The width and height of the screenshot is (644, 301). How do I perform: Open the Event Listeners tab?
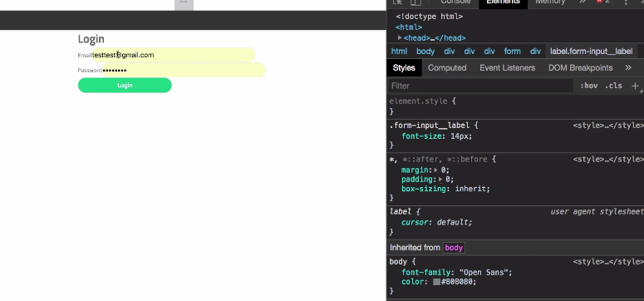click(507, 68)
